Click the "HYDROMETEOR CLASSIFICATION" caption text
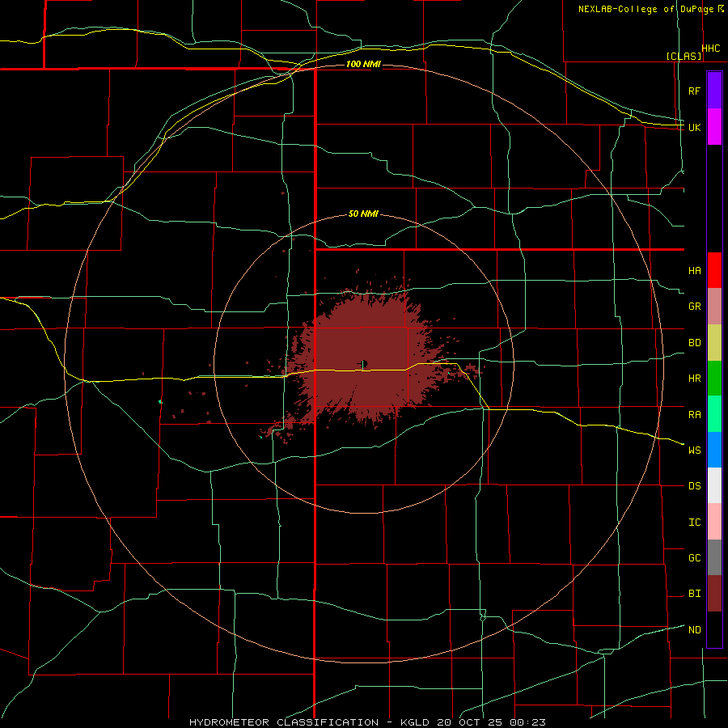 coord(284,722)
